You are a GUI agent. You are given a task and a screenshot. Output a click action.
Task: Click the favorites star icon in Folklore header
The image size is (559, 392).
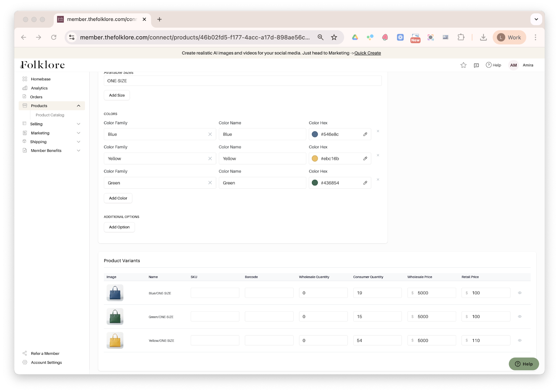click(x=463, y=65)
